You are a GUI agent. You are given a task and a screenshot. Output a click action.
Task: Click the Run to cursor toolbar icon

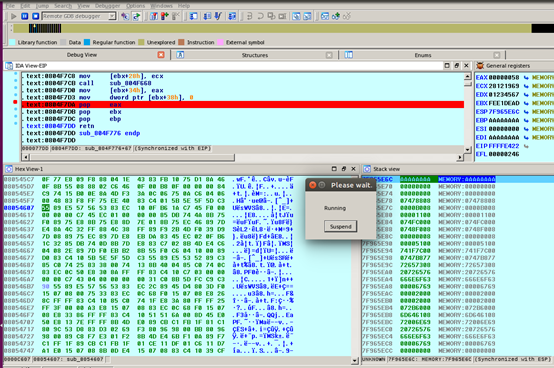pyautogui.click(x=232, y=16)
